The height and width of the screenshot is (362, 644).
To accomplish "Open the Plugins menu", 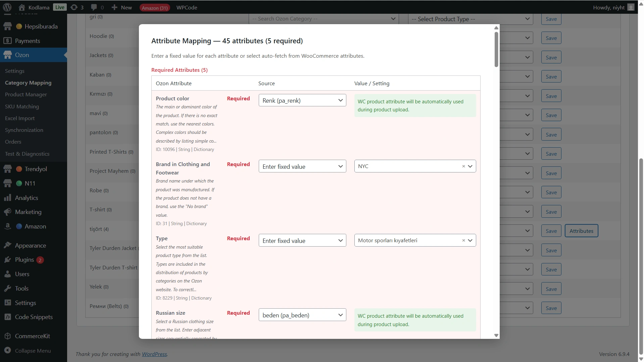I will (24, 259).
